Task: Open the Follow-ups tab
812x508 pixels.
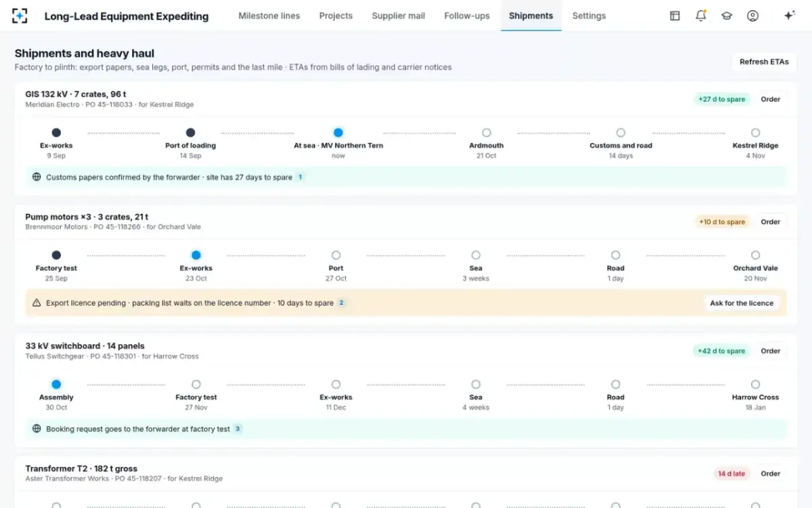Action: 467,16
